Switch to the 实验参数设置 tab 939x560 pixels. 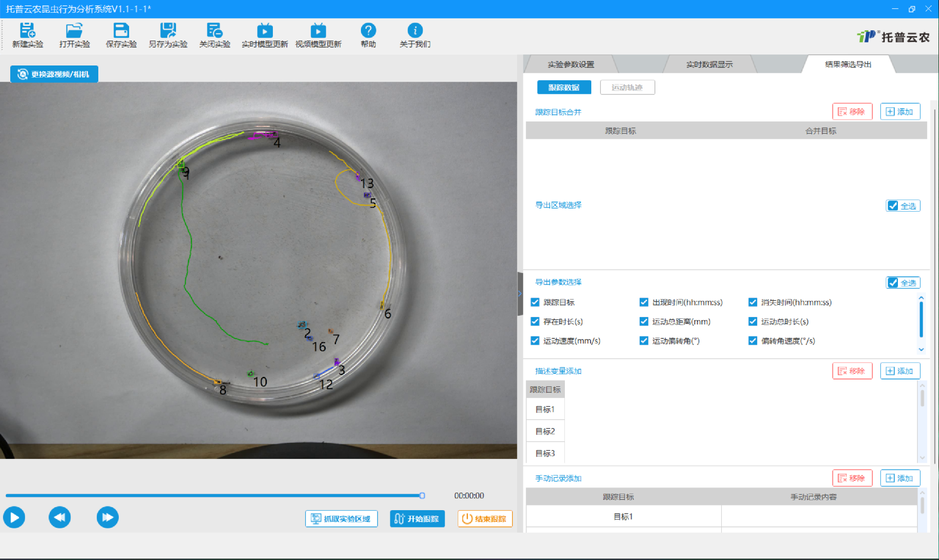point(570,65)
